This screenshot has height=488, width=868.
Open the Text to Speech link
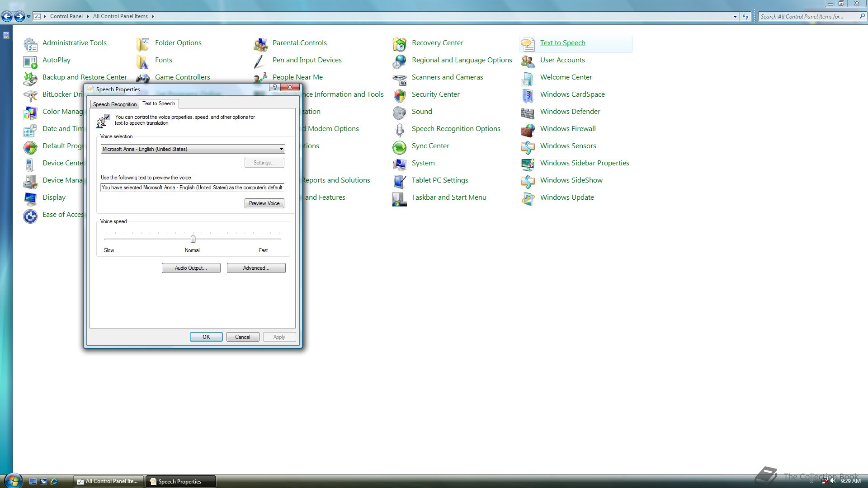pyautogui.click(x=562, y=43)
